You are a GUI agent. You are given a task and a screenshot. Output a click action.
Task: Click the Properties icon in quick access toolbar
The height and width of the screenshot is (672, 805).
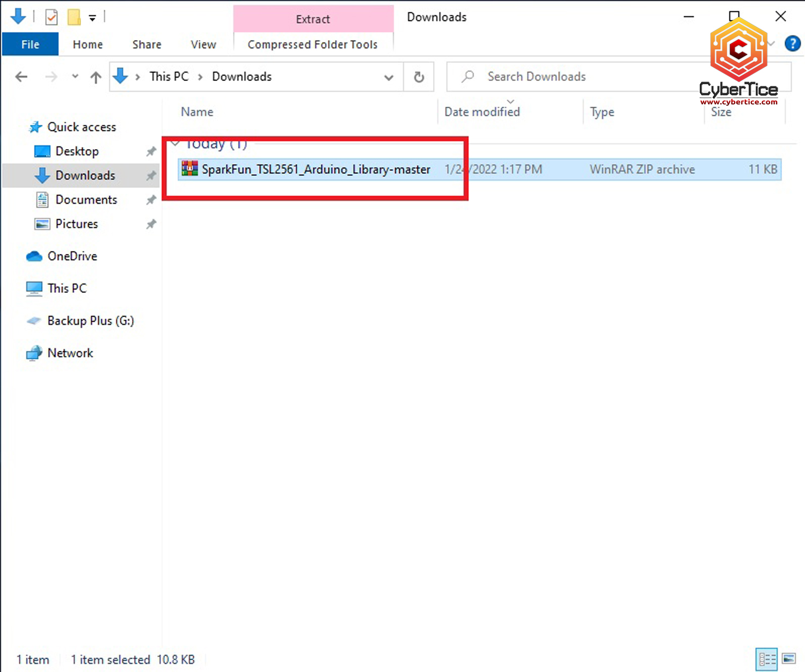(52, 18)
